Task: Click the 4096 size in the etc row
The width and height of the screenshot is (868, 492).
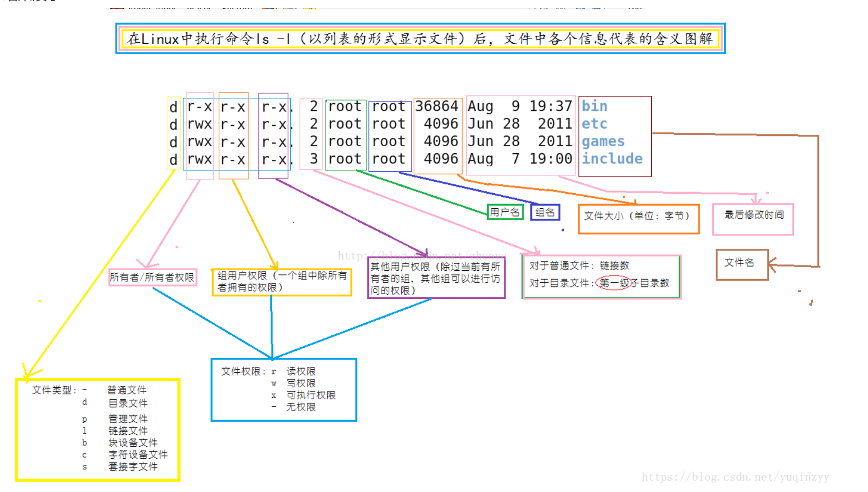Action: tap(441, 124)
